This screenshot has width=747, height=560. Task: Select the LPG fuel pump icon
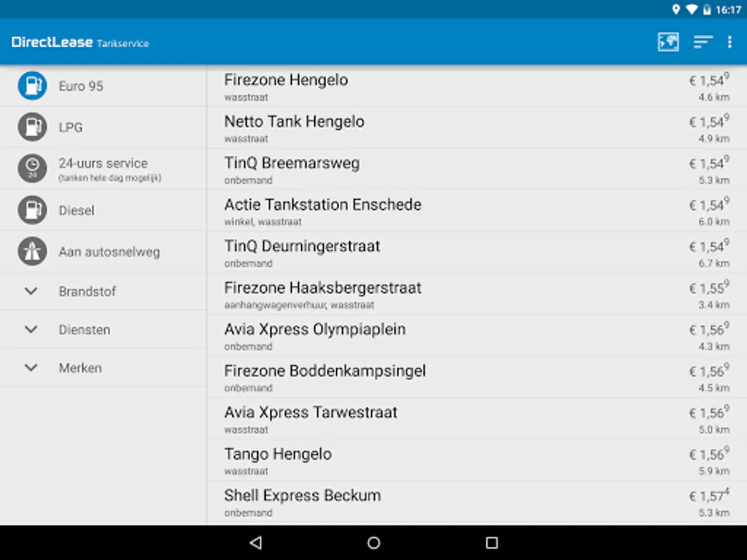[x=32, y=127]
